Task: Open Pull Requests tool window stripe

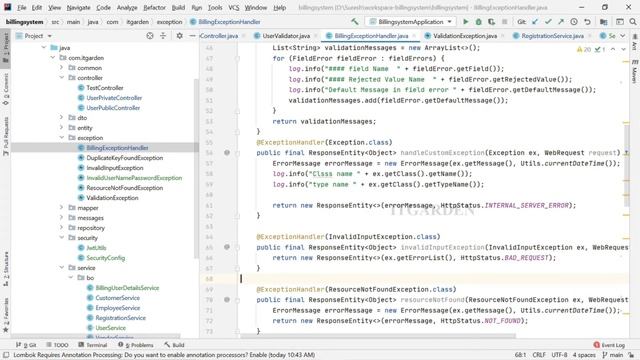Action: pos(6,136)
